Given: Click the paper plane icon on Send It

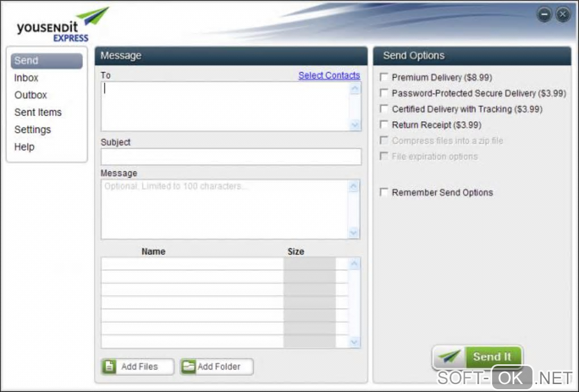Looking at the screenshot, I should 450,356.
